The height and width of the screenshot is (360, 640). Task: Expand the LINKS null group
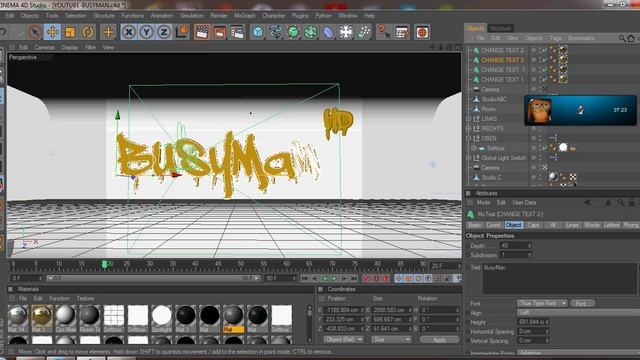click(x=469, y=119)
